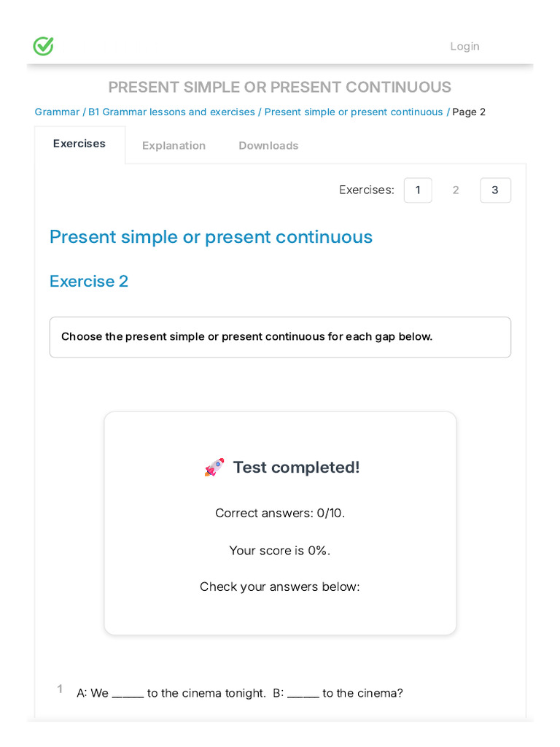Go to exercise 1 button
560x747 pixels.
click(x=418, y=190)
